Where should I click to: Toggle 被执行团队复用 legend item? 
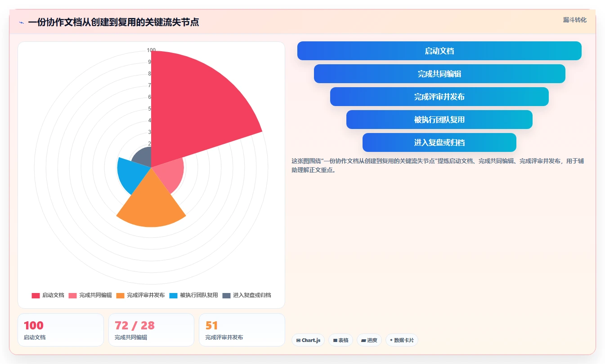[x=193, y=295]
